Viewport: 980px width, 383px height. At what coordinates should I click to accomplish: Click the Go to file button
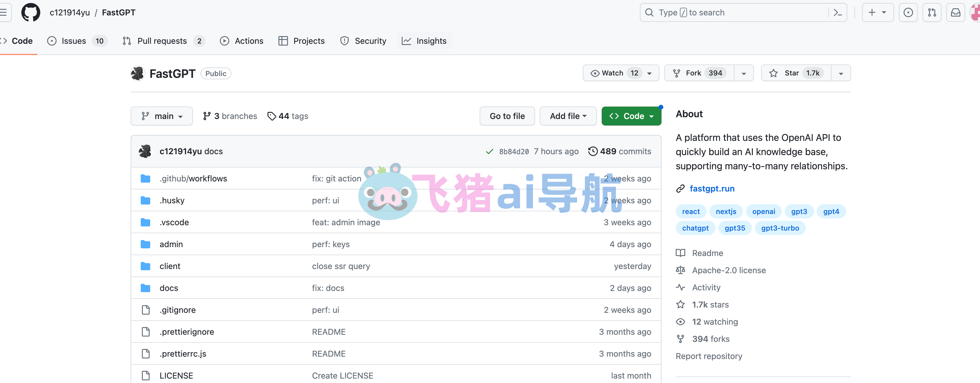coord(507,116)
